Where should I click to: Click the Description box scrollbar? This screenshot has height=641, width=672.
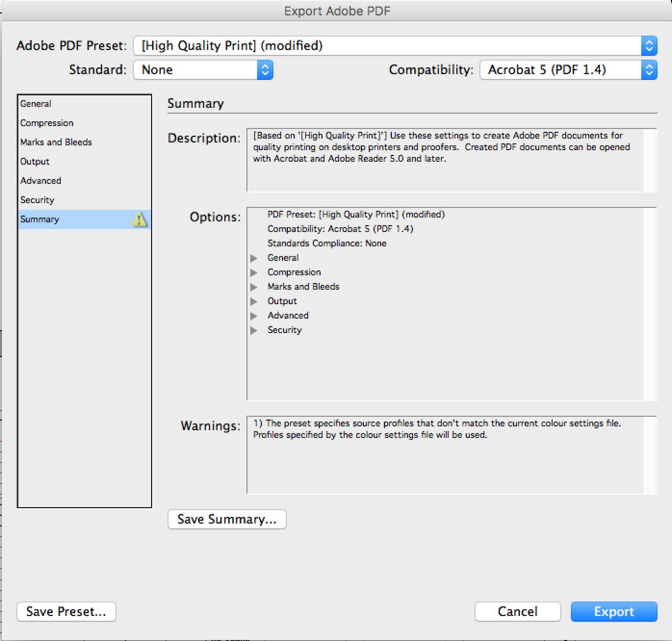650,160
